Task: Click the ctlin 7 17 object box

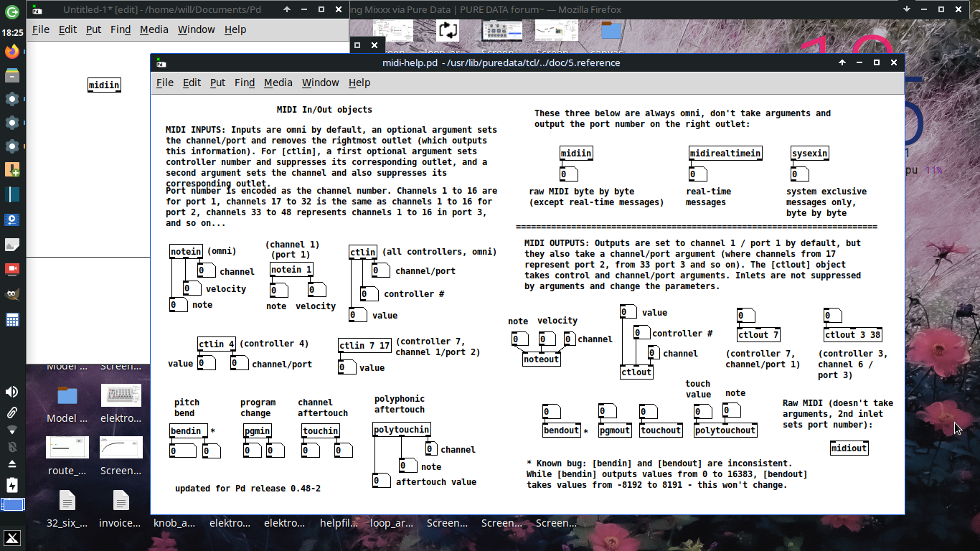Action: (x=365, y=346)
